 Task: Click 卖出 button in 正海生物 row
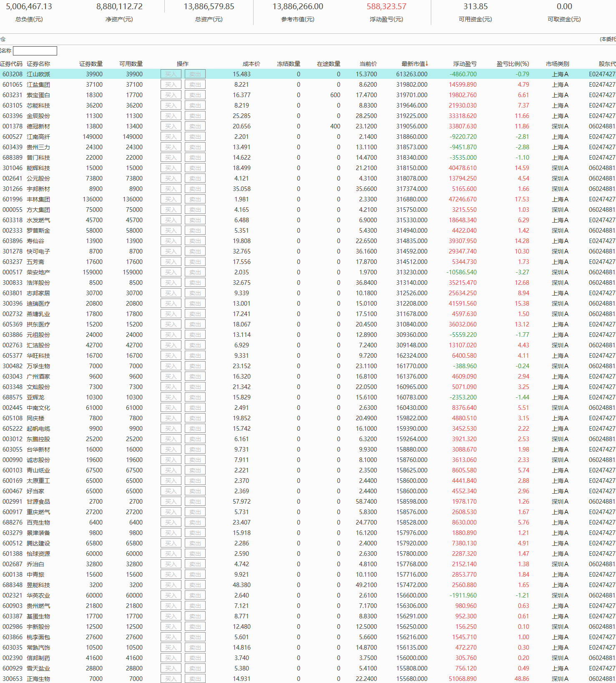pos(195,679)
